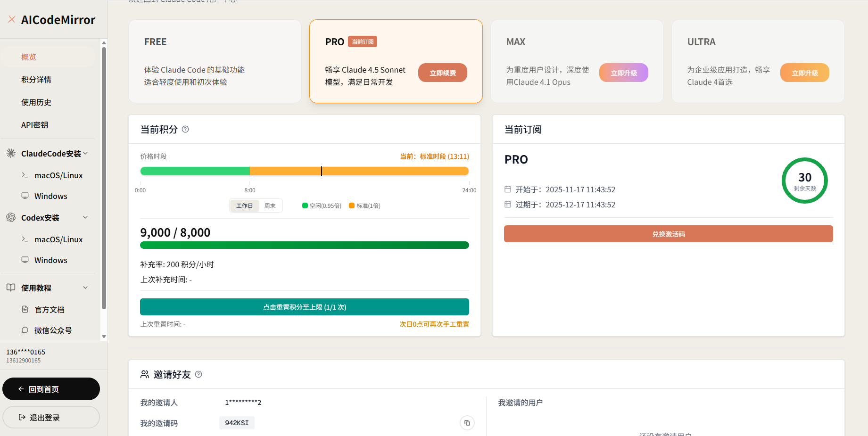Screen dimensions: 868x436
Task: Click the help icon next to 当前积分
Action: 185,129
